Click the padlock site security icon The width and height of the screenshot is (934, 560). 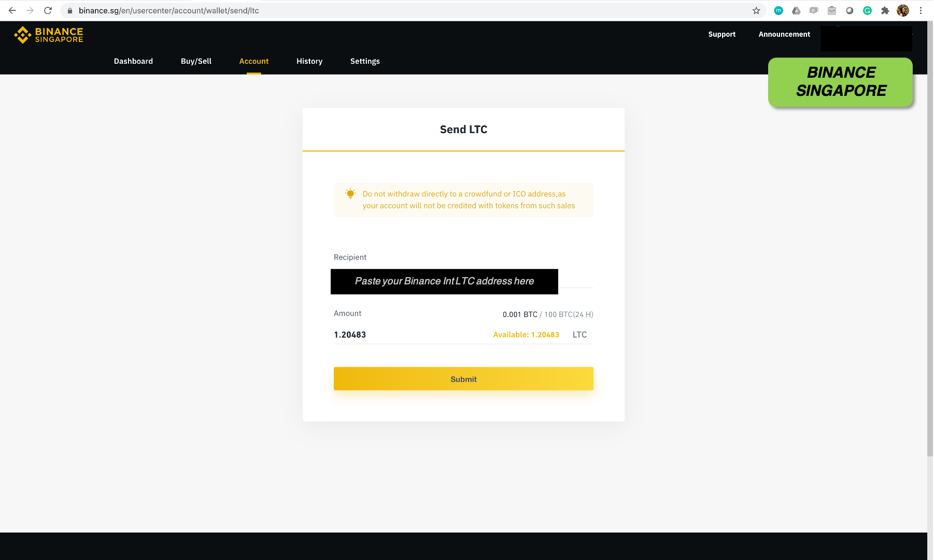click(x=70, y=10)
